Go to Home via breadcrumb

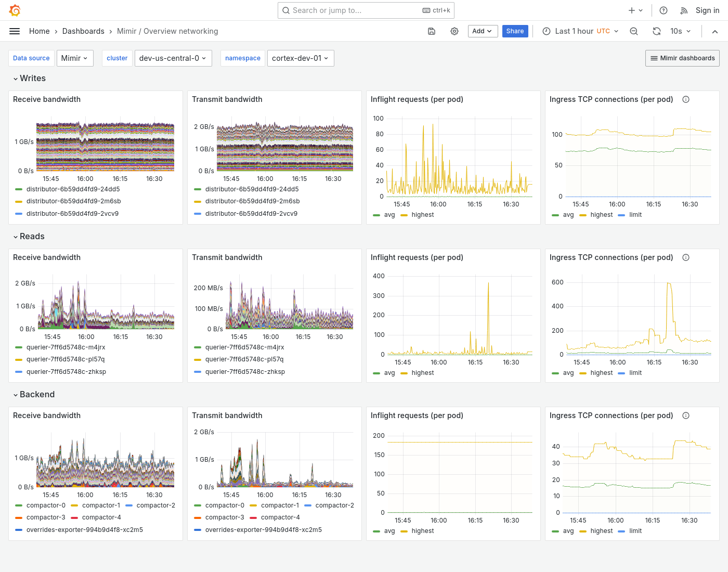coord(39,31)
